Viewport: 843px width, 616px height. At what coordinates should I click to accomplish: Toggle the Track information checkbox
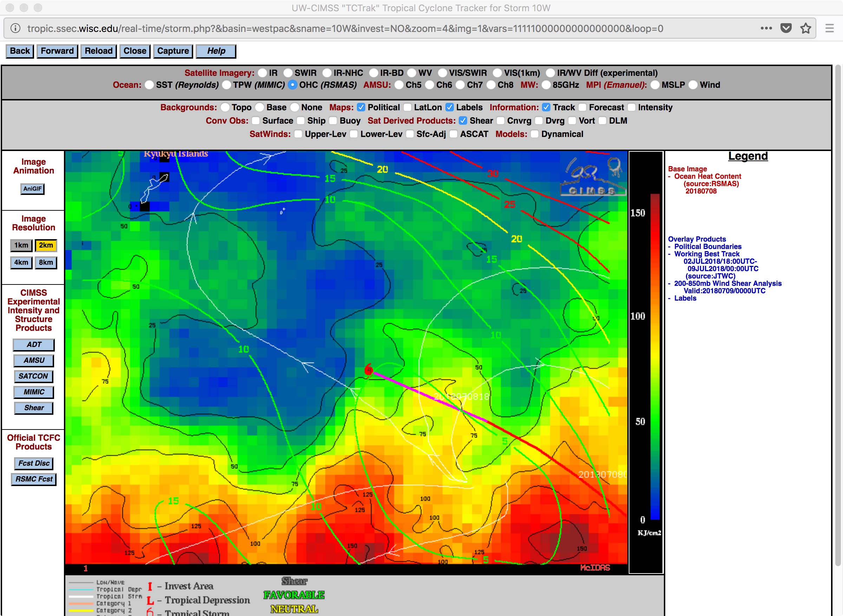(546, 107)
